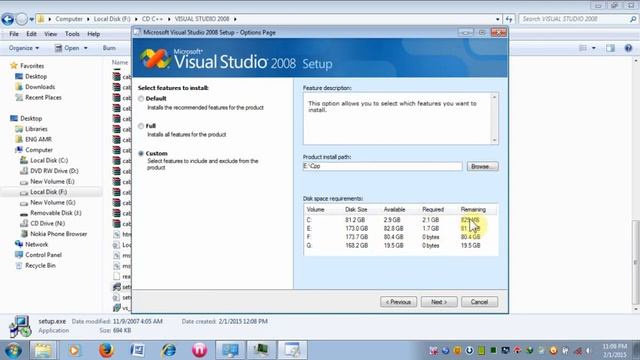Screen dimensions: 640x360
Task: Open the Help menu in Explorer
Action: [x=93, y=34]
